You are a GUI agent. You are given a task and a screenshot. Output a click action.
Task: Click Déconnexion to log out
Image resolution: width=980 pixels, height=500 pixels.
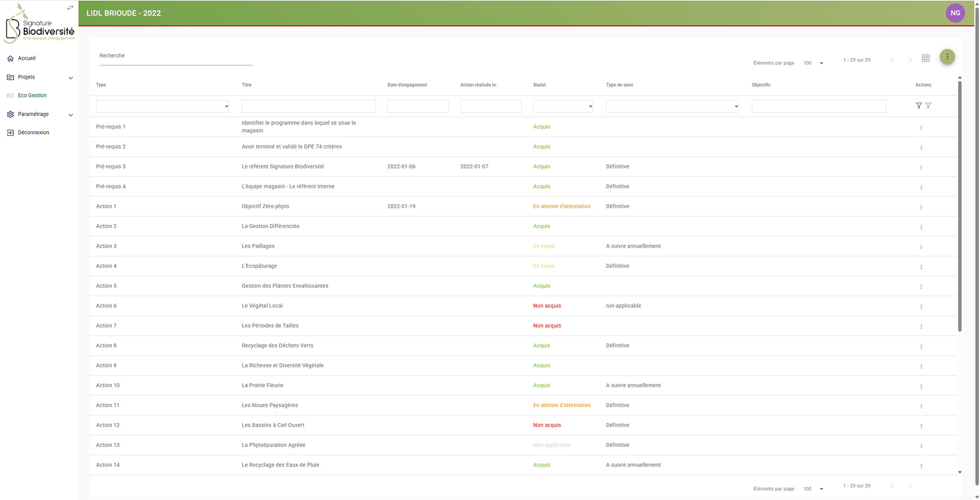click(x=33, y=133)
